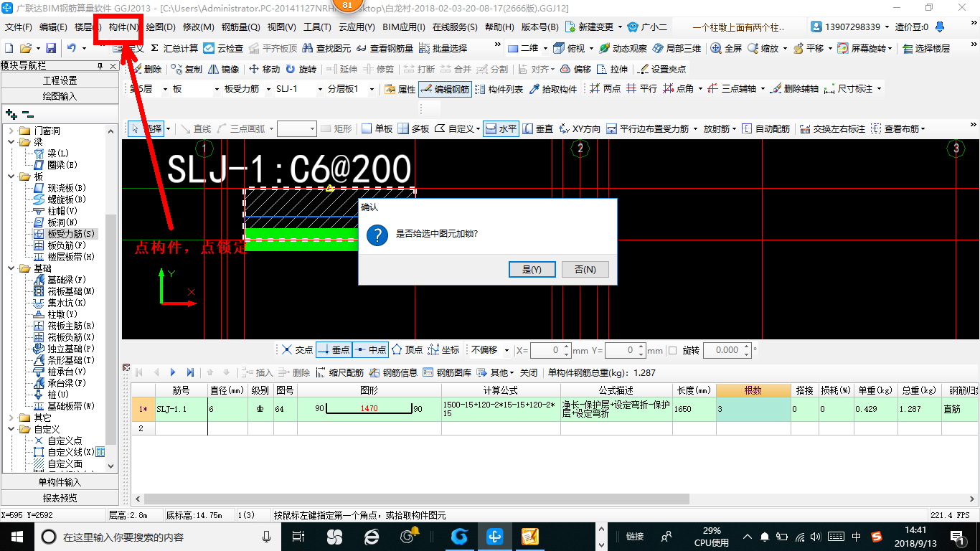Open the 文件(F) menu
Image resolution: width=980 pixels, height=551 pixels.
[x=19, y=27]
